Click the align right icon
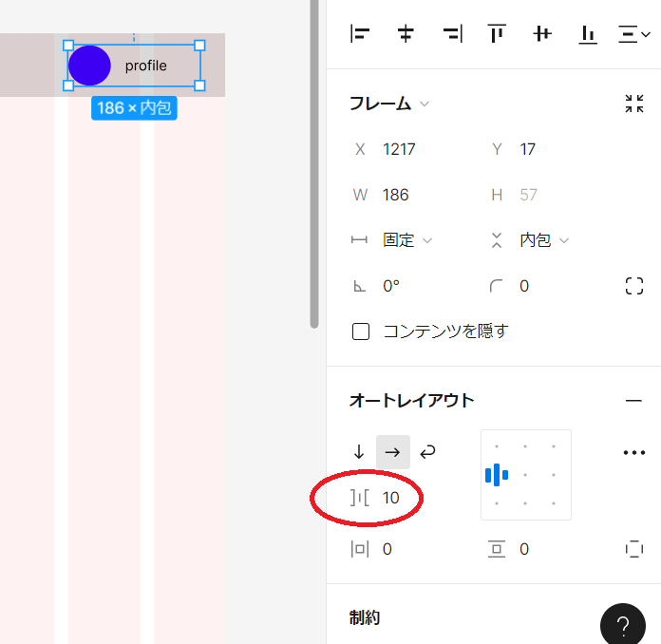Viewport: 661px width, 644px height. tap(453, 33)
